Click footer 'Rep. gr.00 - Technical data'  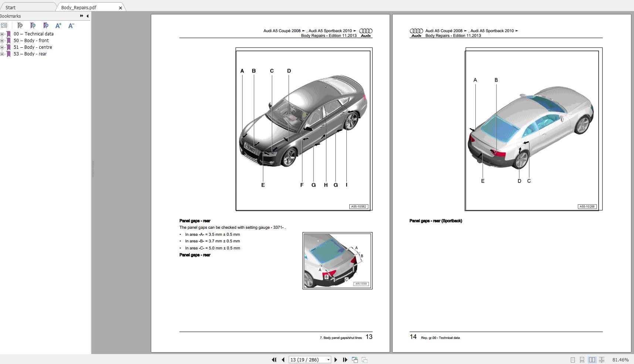440,338
